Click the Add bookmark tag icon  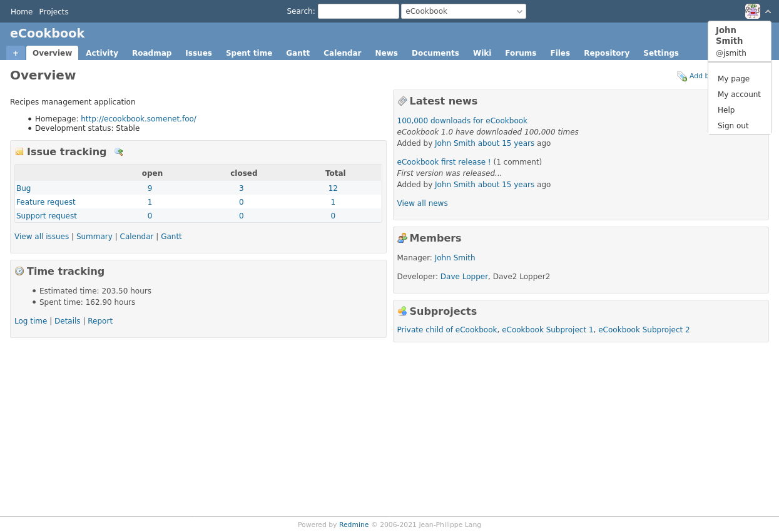(682, 76)
